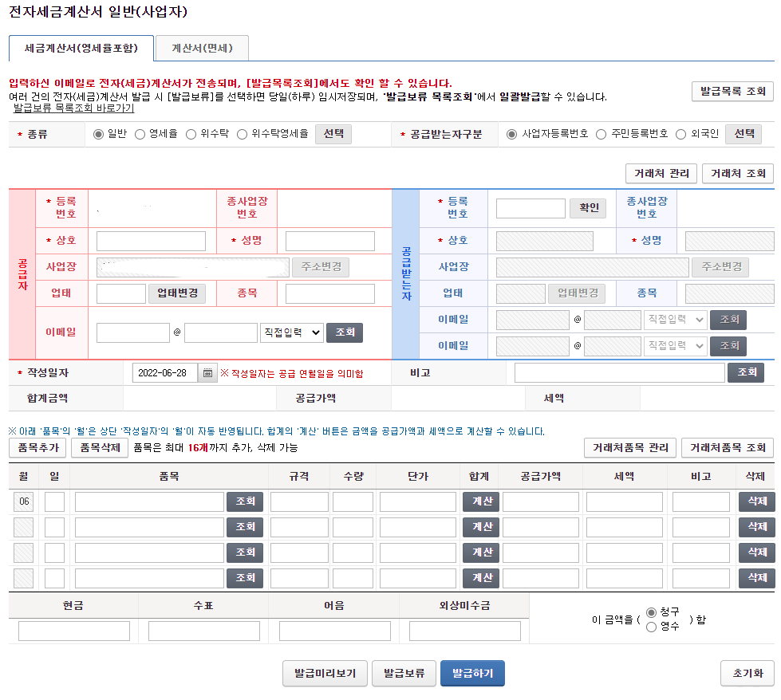Screen dimensions: 781x700
Task: Choose the 위수탁 radio option
Action: pos(191,134)
